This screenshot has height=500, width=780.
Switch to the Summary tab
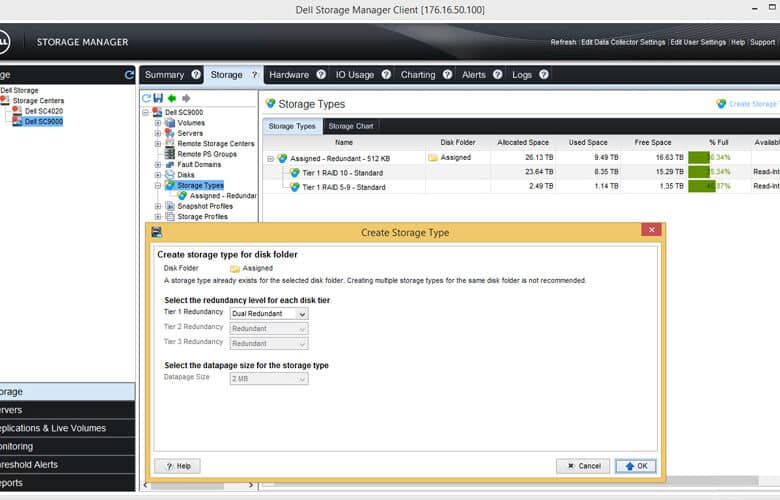(164, 75)
